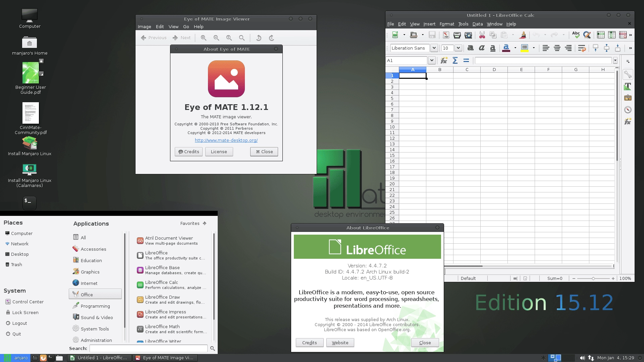Open the mate-desktop.org link
This screenshot has width=644, height=362.
tap(226, 140)
